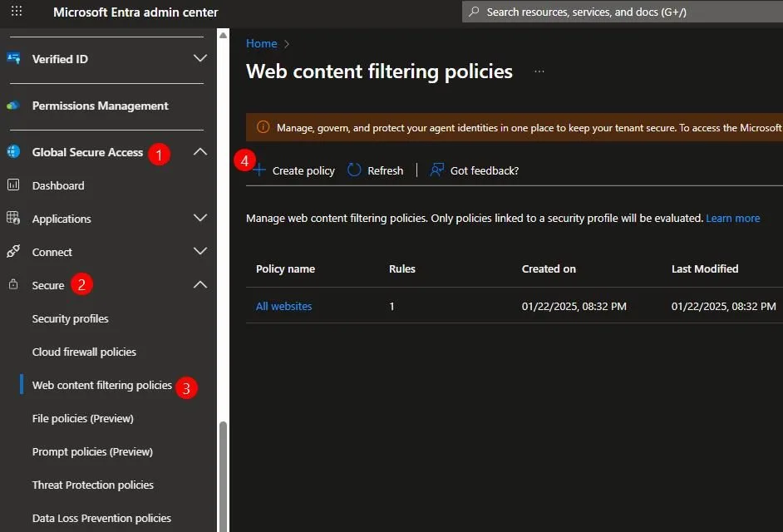Click the agent identities banner message
Screen dimensions: 783x532
(x=529, y=128)
